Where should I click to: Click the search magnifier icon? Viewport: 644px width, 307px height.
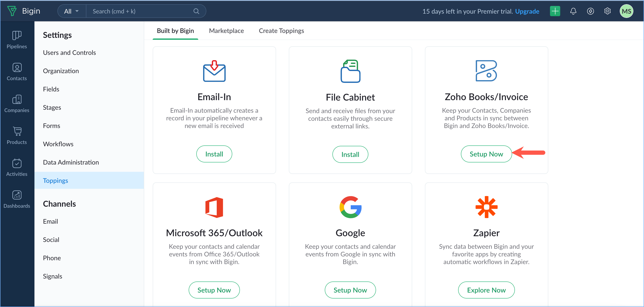196,11
